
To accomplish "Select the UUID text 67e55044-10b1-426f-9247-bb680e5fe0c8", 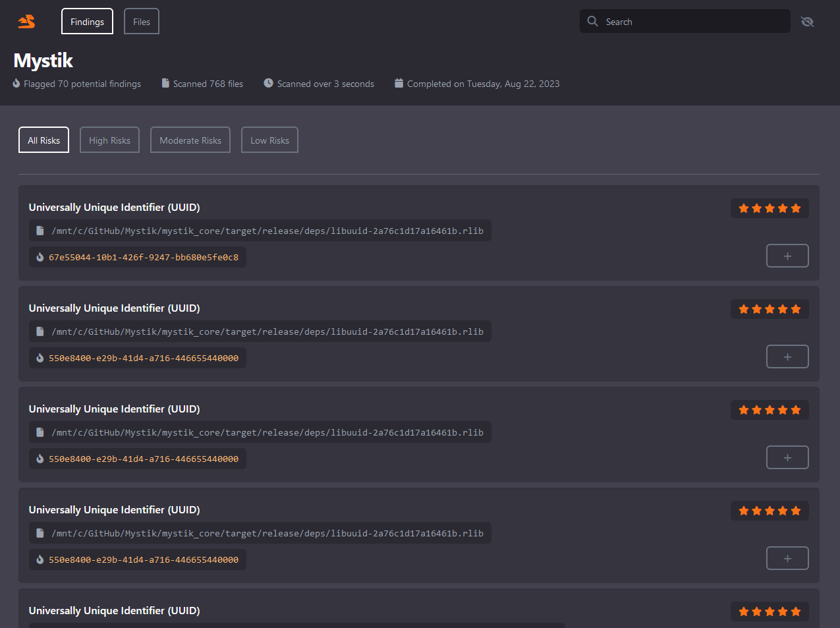I will tap(144, 257).
